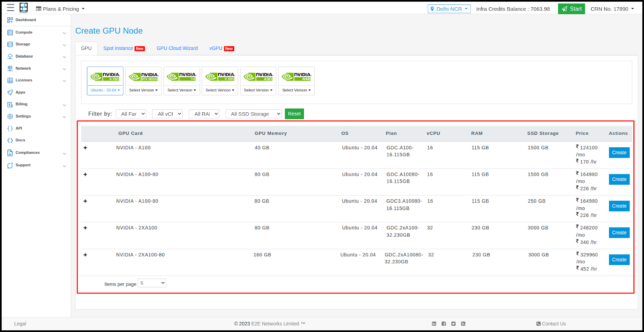Click the 160 GB GPU memory cell
644x332 pixels.
[262, 255]
